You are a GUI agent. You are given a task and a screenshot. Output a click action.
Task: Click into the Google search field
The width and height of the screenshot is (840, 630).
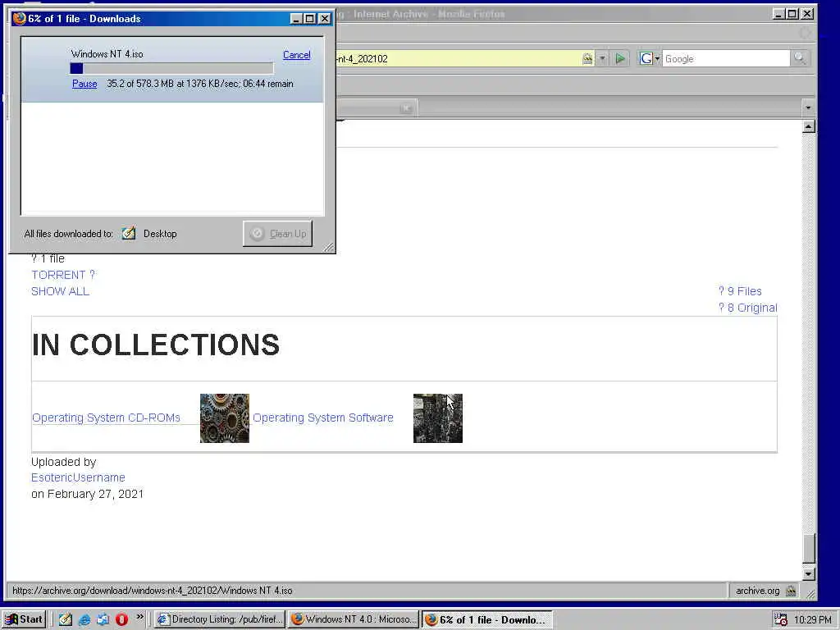tap(725, 58)
